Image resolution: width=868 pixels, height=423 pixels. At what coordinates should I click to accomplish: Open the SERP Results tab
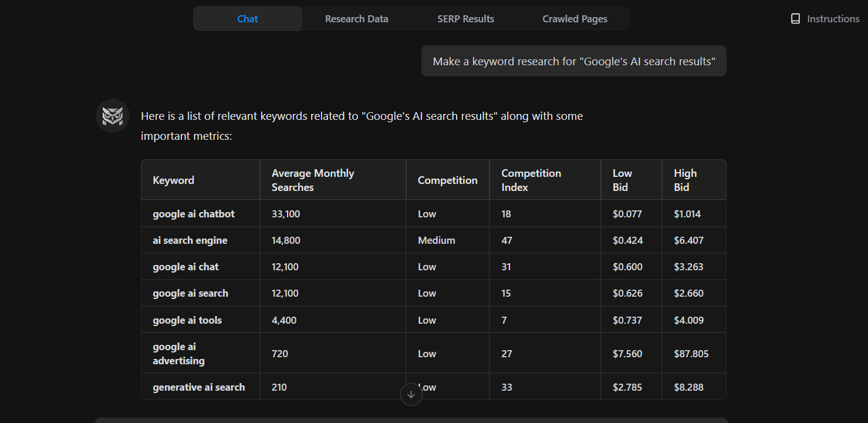click(x=465, y=18)
